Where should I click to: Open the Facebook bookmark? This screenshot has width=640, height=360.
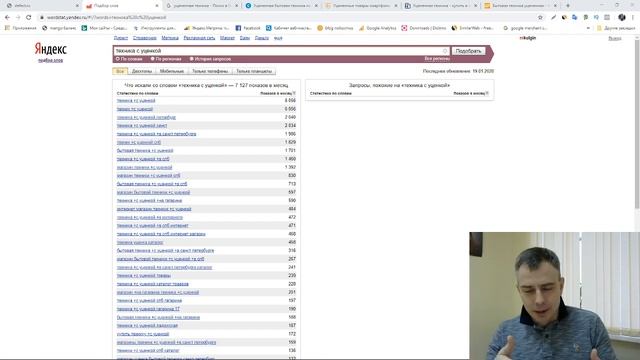pyautogui.click(x=248, y=28)
